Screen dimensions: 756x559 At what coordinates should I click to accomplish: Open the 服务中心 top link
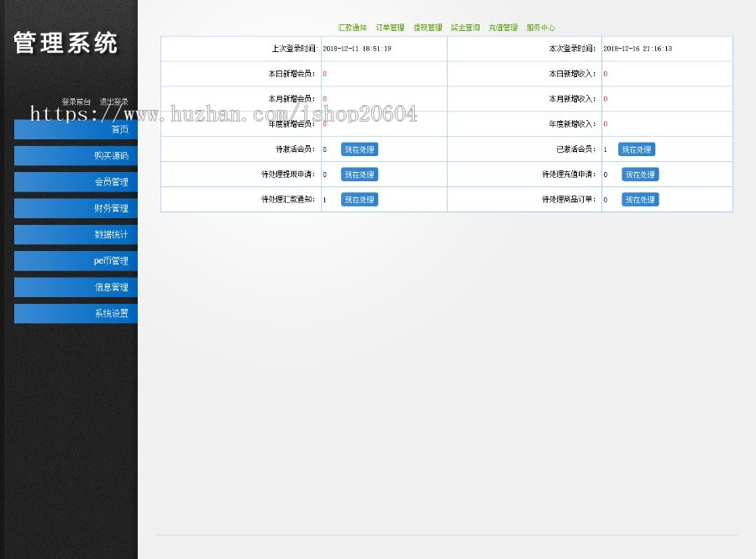tap(540, 28)
